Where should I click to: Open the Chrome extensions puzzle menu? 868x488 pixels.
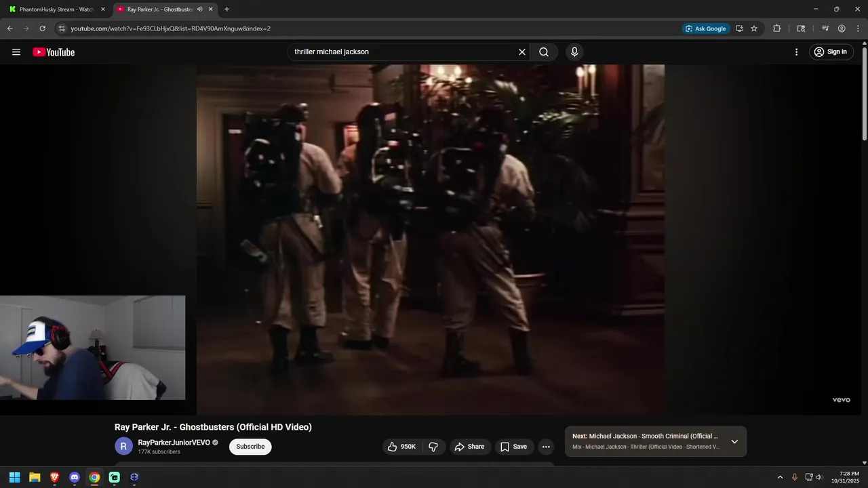[777, 28]
